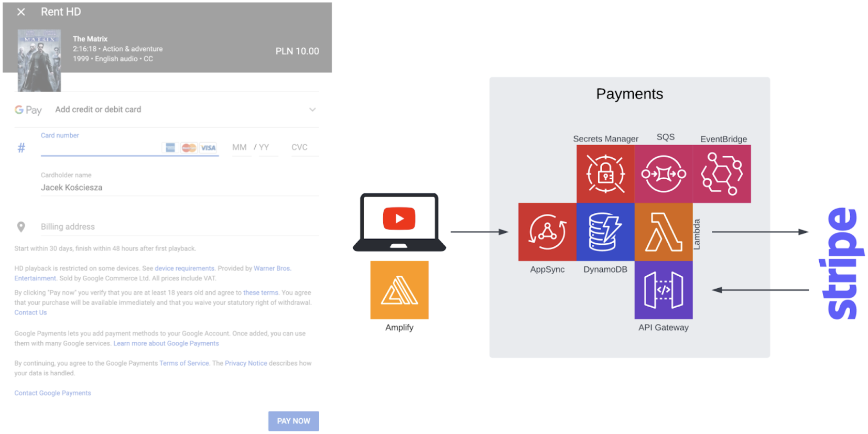Screen dimensions: 868x434
Task: Open the Contact Us link
Action: [30, 312]
